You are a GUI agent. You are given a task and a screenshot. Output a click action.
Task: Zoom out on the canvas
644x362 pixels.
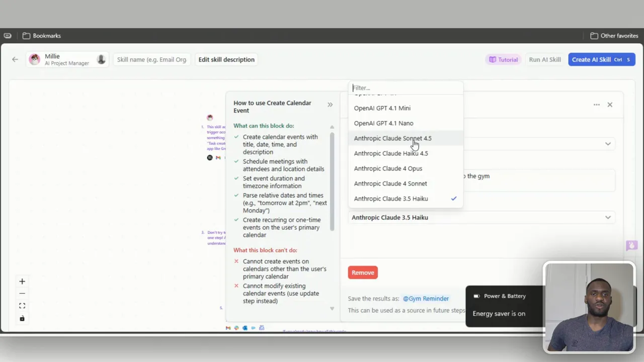[22, 294]
